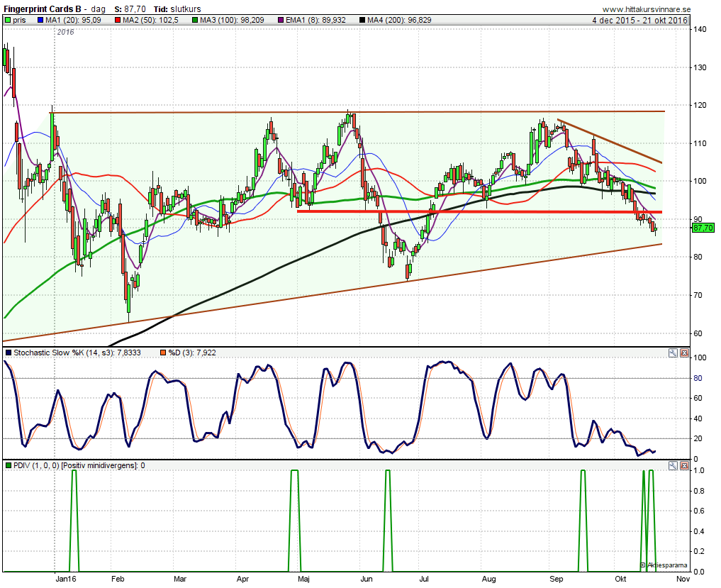The height and width of the screenshot is (588, 721).
Task: Click the S: 87,70 closing price text
Action: tap(130, 9)
